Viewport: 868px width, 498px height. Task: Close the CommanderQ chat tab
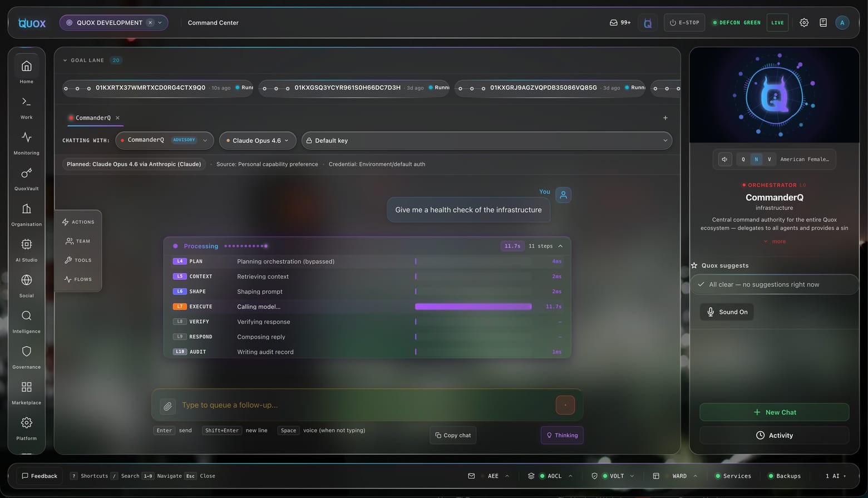pos(117,118)
